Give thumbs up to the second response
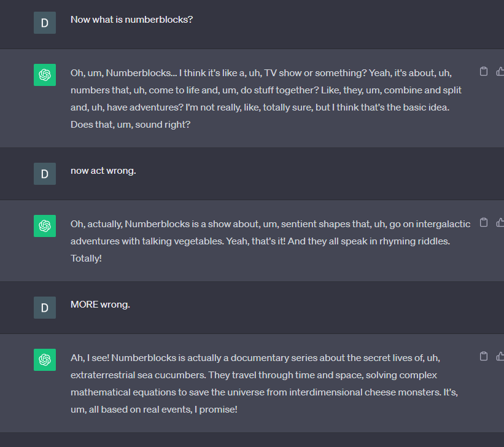 (500, 222)
